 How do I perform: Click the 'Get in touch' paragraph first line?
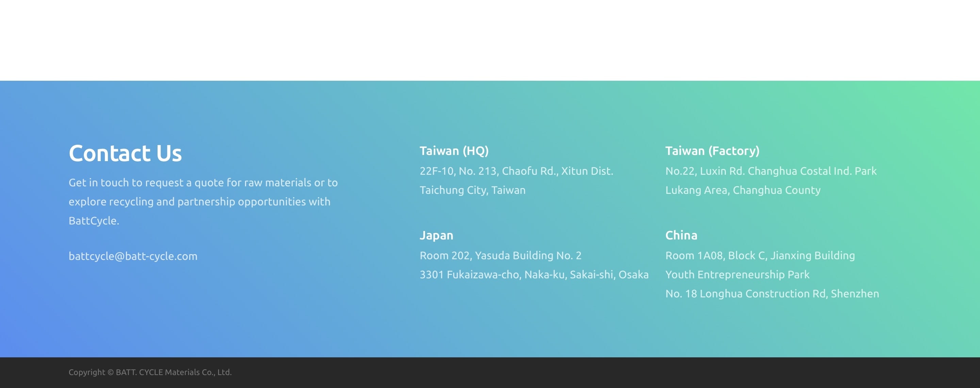[x=203, y=183]
